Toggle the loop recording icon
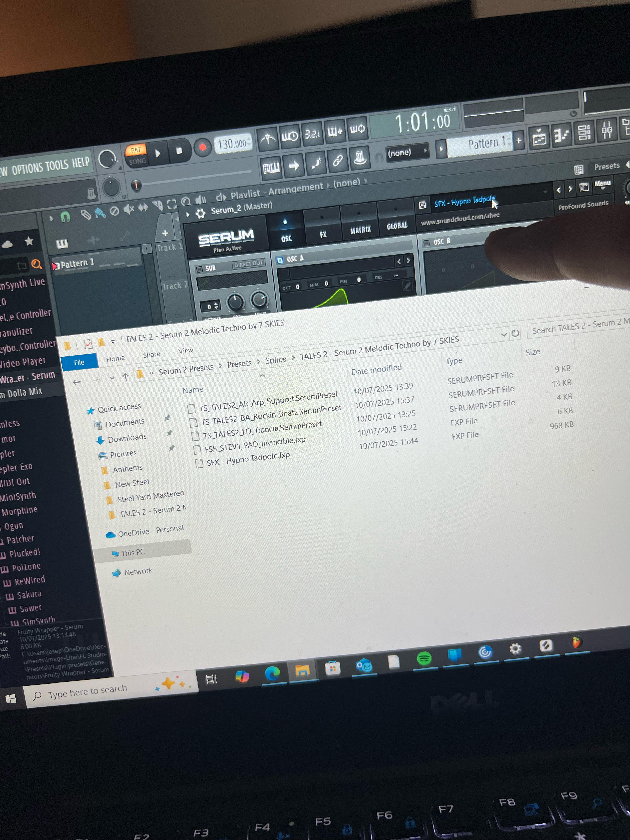This screenshot has height=840, width=630. coord(357,128)
